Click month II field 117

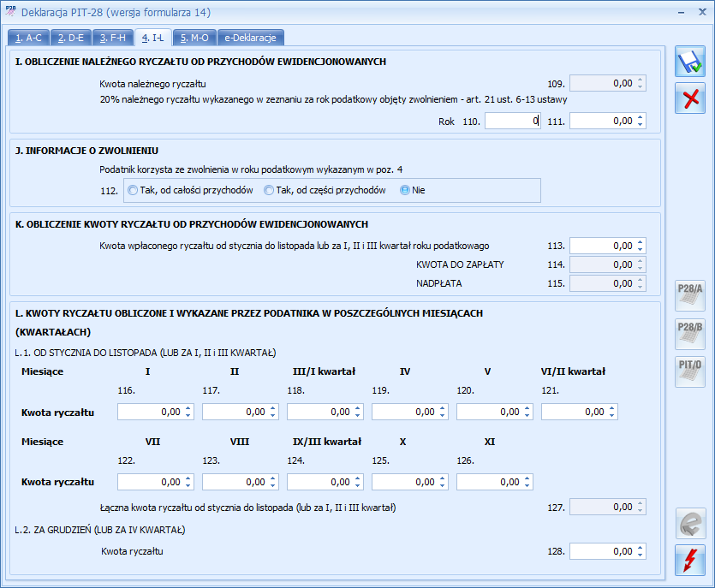(x=241, y=412)
